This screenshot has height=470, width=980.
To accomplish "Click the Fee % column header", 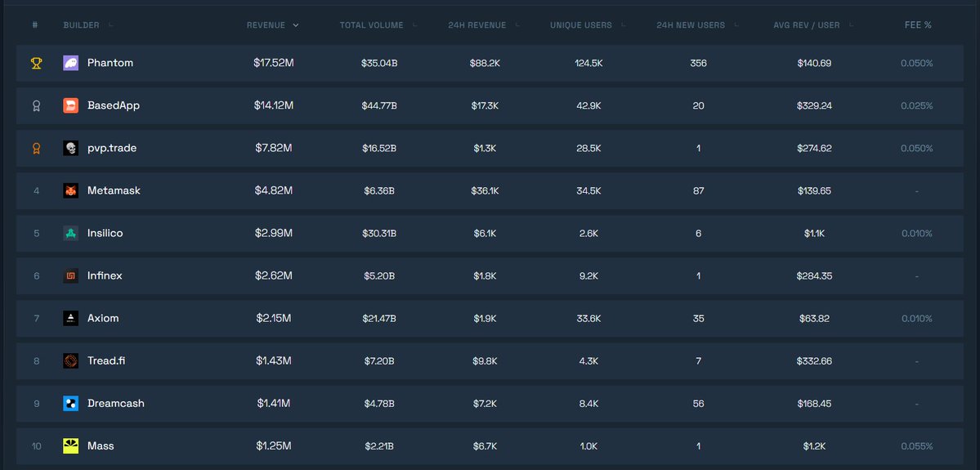I will [918, 25].
